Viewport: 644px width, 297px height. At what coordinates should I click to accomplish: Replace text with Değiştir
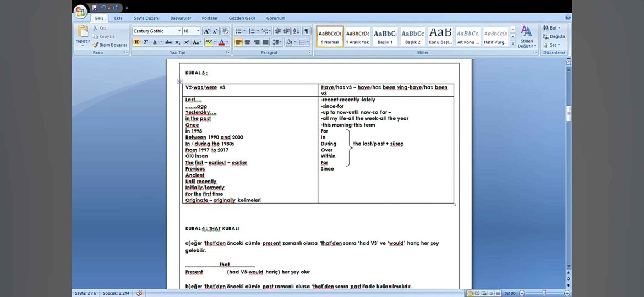[x=554, y=36]
